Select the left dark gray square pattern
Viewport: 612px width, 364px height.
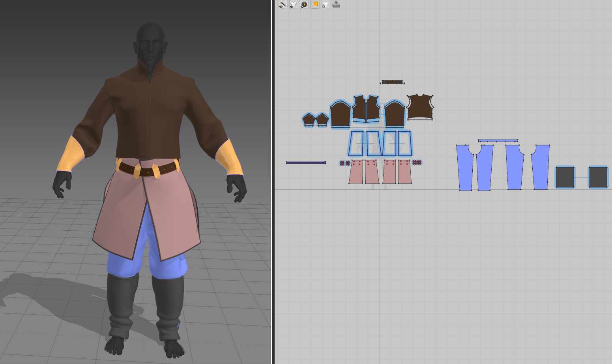click(565, 177)
